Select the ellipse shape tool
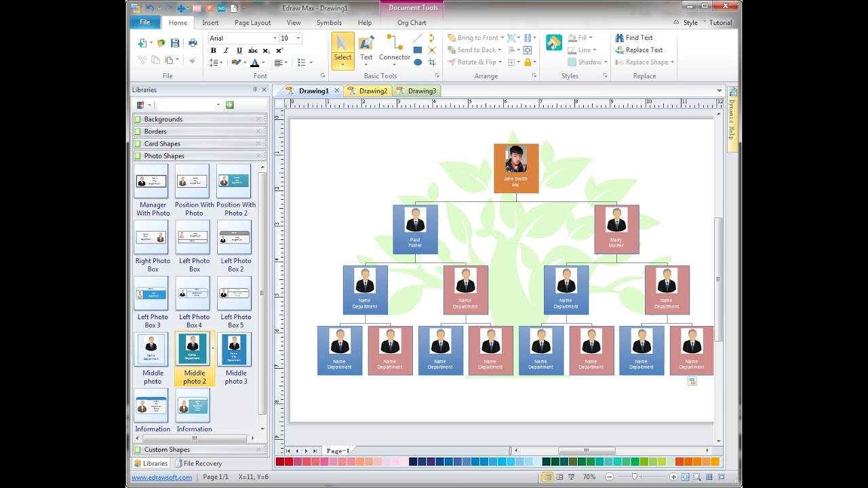This screenshot has height=488, width=868. point(418,62)
